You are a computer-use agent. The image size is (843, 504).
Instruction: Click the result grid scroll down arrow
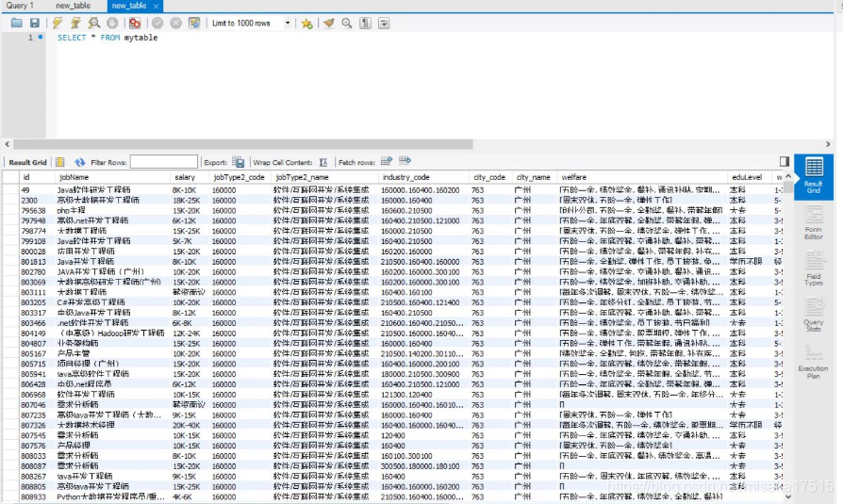tap(788, 496)
